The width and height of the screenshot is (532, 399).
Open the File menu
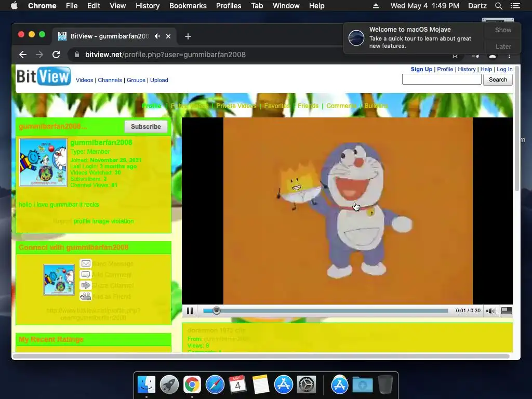[72, 6]
